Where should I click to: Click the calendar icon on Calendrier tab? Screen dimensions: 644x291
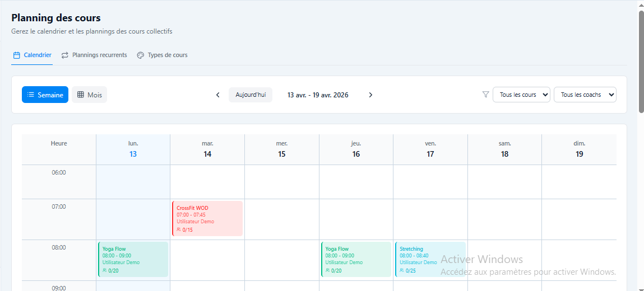(x=17, y=55)
